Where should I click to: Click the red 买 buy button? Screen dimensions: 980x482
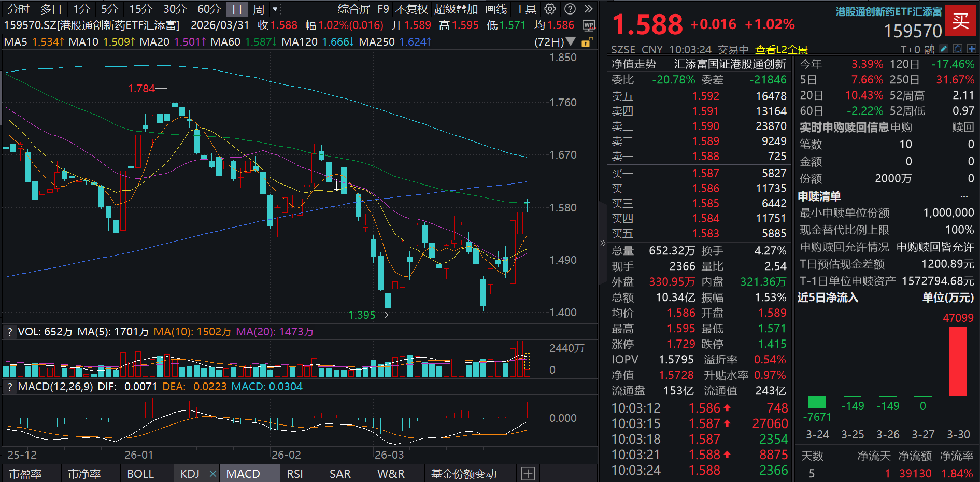click(961, 21)
